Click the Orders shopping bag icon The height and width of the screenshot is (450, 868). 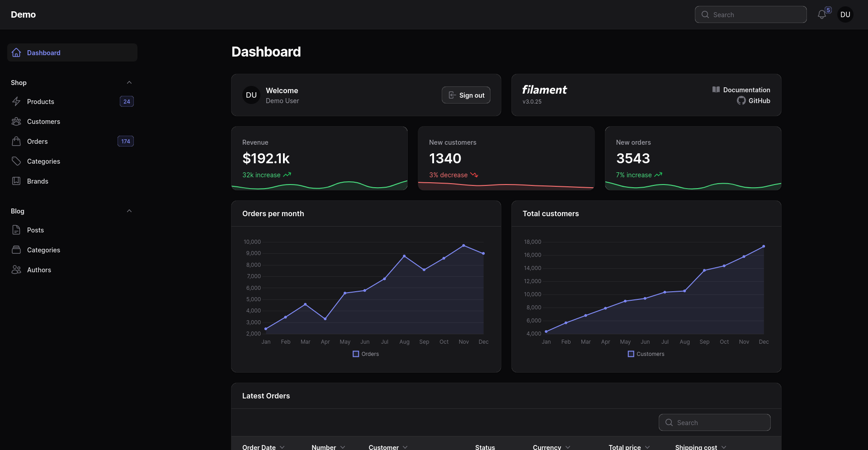pyautogui.click(x=16, y=142)
